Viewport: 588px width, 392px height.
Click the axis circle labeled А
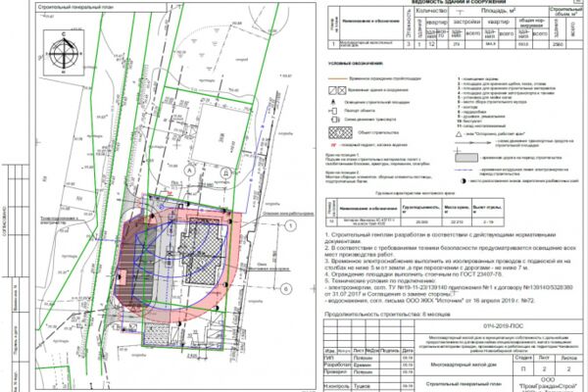coord(190,171)
